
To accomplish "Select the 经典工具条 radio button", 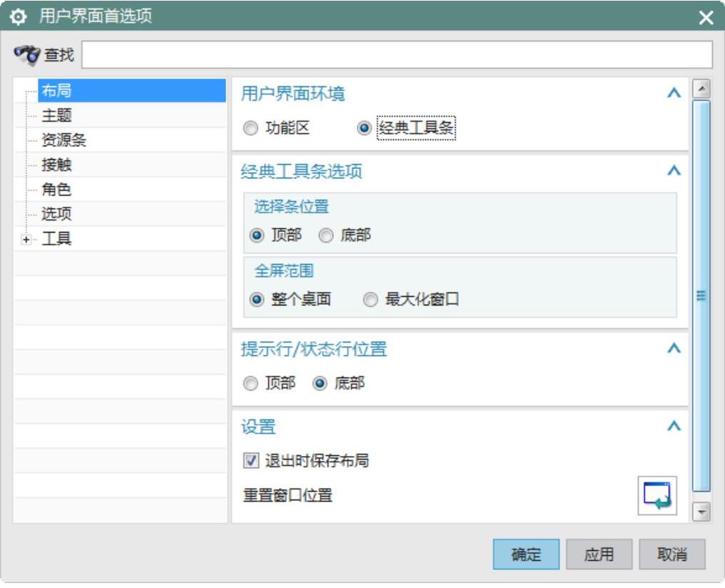I will (365, 128).
